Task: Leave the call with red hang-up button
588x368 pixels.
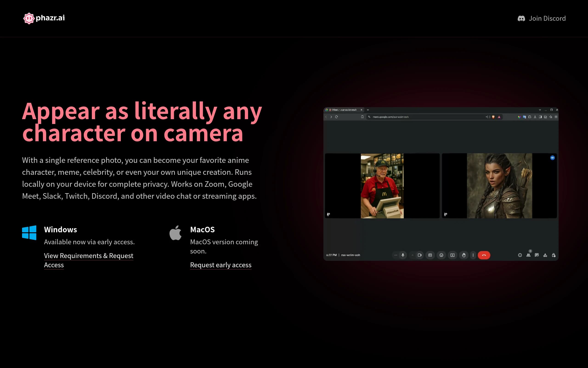Action: [484, 255]
